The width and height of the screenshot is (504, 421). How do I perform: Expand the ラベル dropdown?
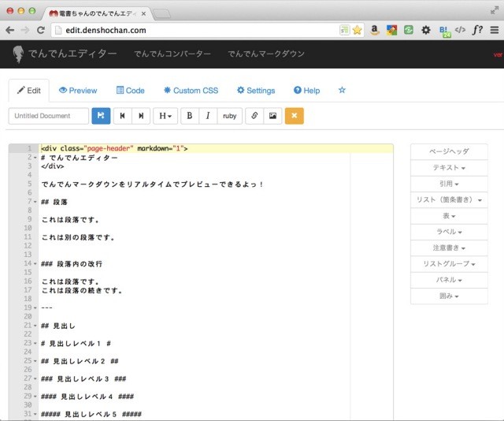tap(449, 232)
